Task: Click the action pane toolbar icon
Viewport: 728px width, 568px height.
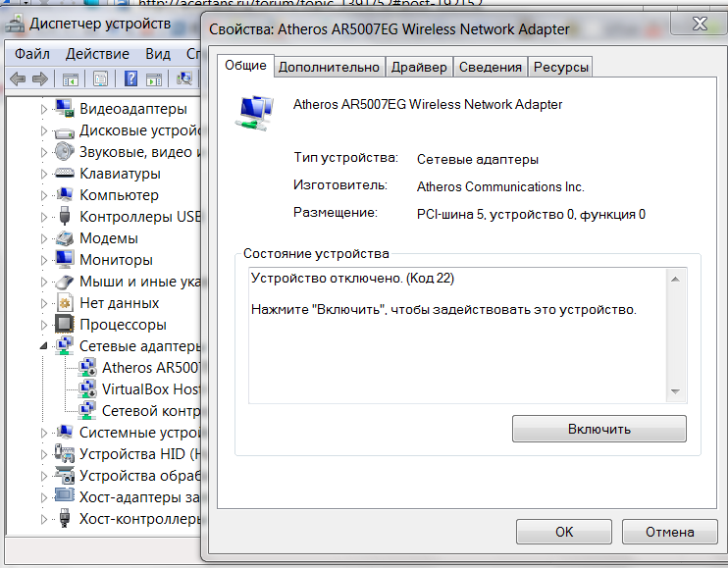Action: 154,79
